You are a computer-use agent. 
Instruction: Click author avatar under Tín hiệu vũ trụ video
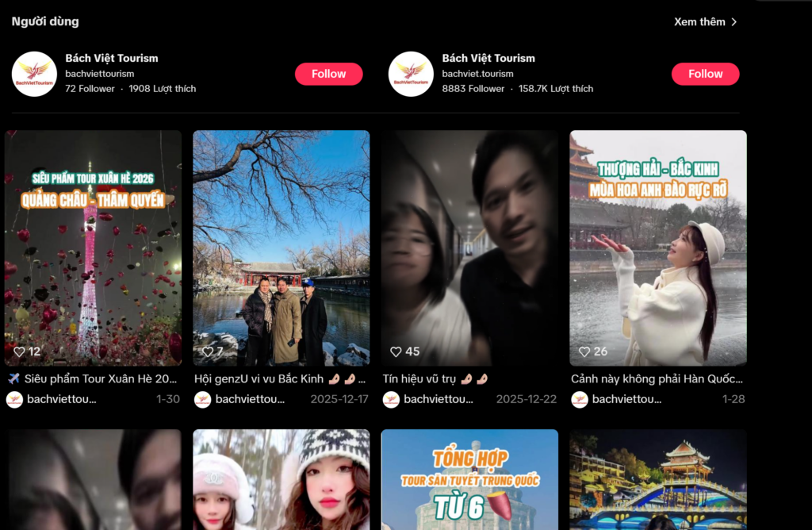(x=391, y=399)
